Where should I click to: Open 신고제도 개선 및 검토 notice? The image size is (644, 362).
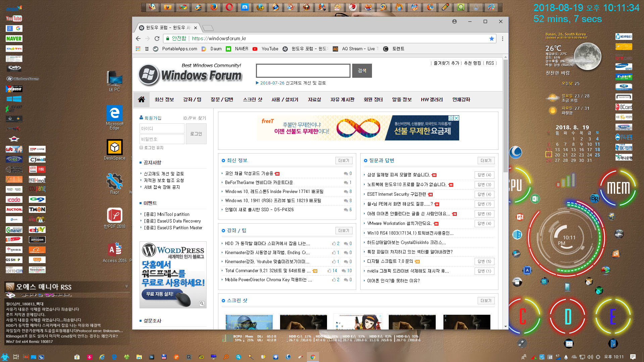pos(164,174)
